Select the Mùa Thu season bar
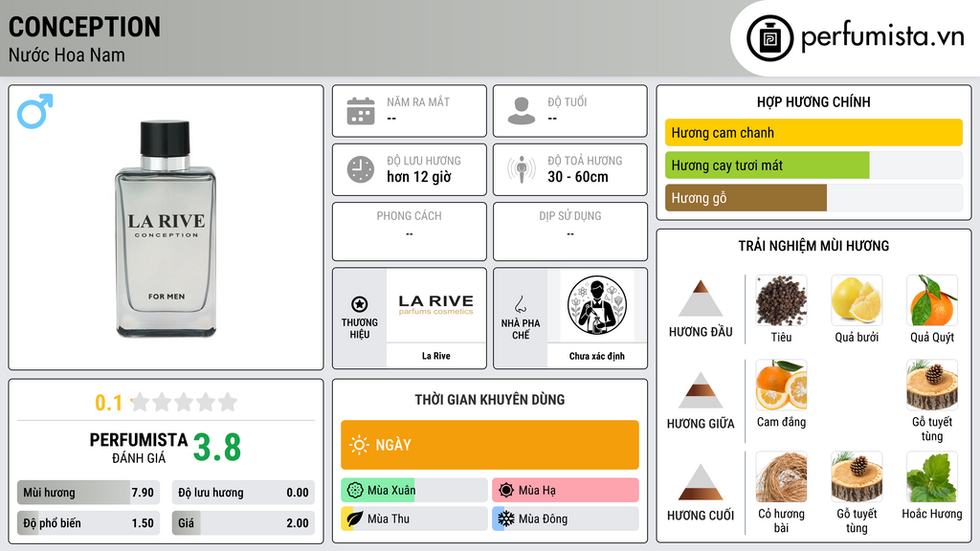The image size is (980, 551). coord(413,518)
